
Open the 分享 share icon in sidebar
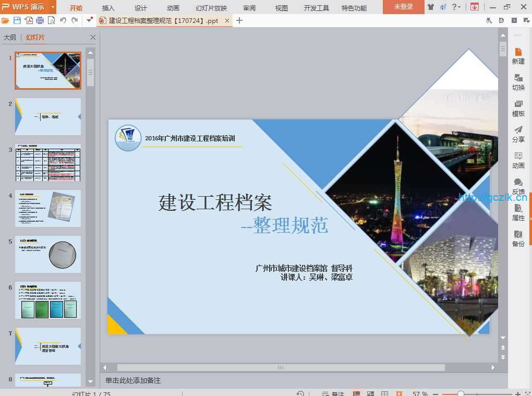pyautogui.click(x=518, y=134)
